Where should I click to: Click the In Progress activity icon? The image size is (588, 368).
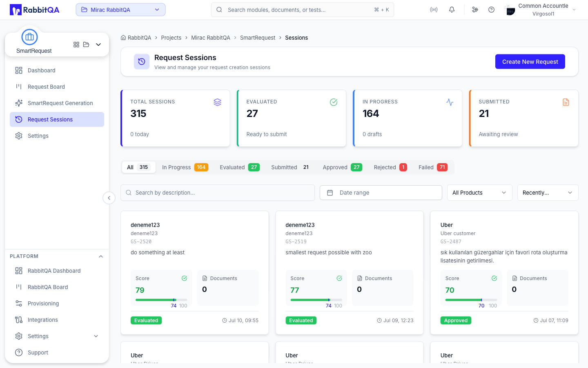(450, 102)
